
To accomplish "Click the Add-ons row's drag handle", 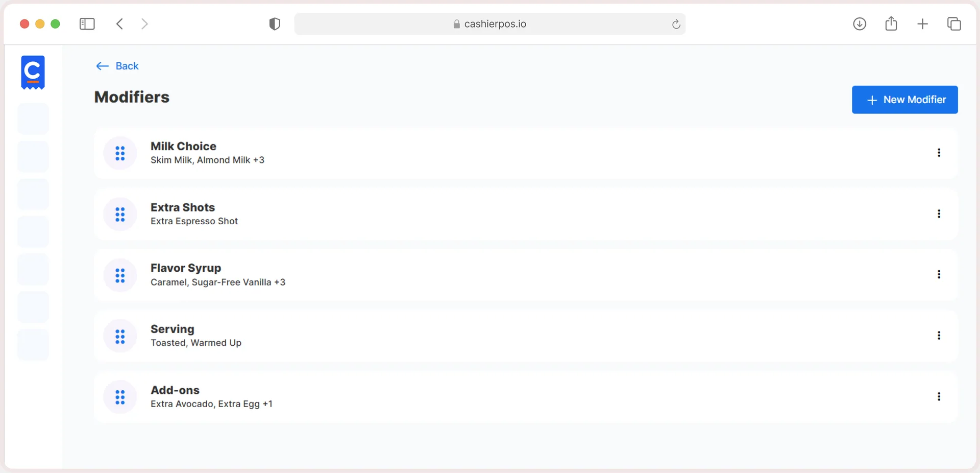I will click(120, 397).
